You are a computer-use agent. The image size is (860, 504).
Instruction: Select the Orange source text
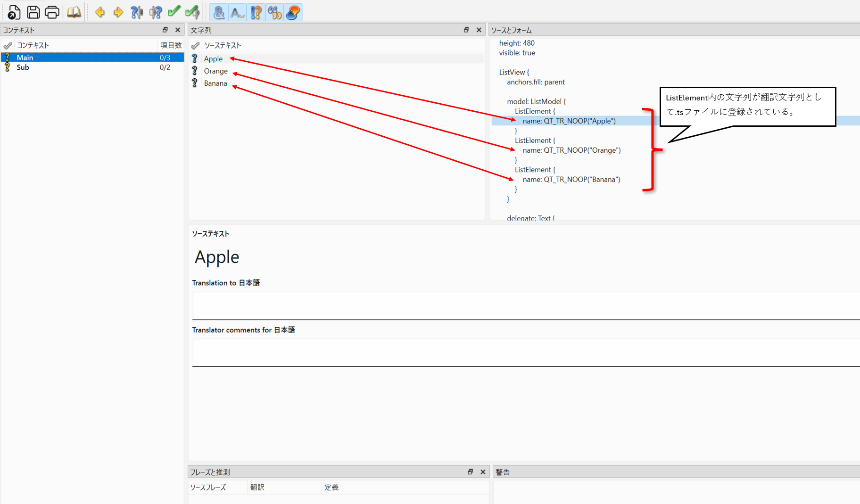[x=215, y=71]
